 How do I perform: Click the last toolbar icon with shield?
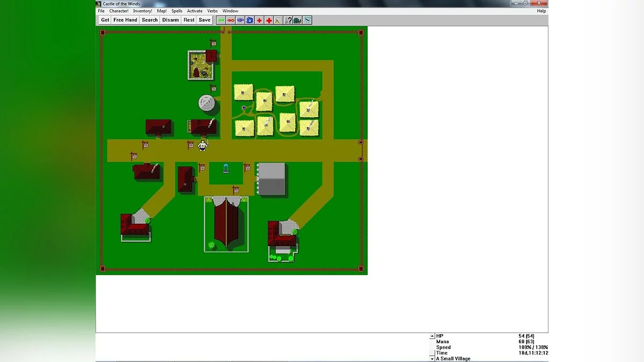click(x=307, y=20)
